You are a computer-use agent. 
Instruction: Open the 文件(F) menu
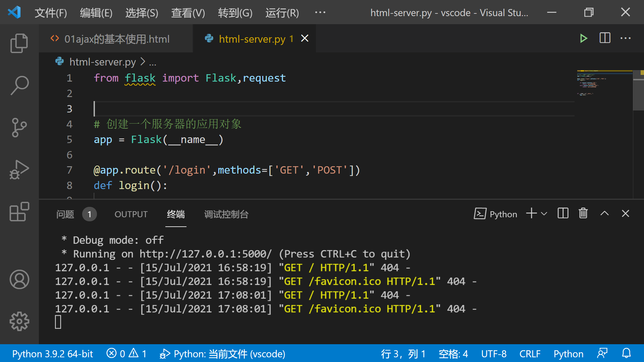click(51, 13)
